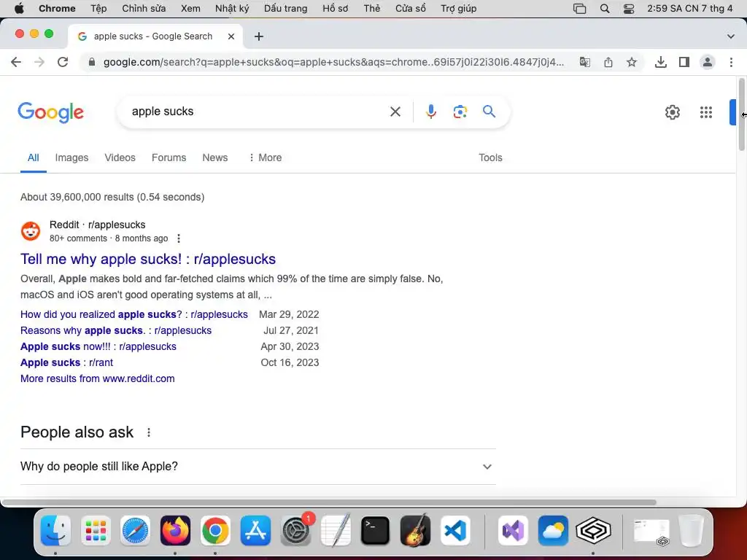Image resolution: width=747 pixels, height=560 pixels.
Task: Switch to the Images tab
Action: click(71, 157)
